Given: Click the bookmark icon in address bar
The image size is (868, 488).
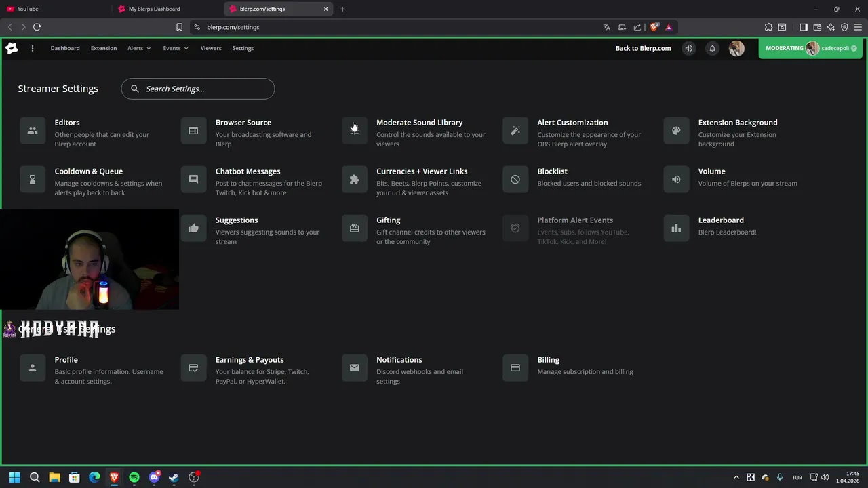Looking at the screenshot, I should click(x=179, y=27).
